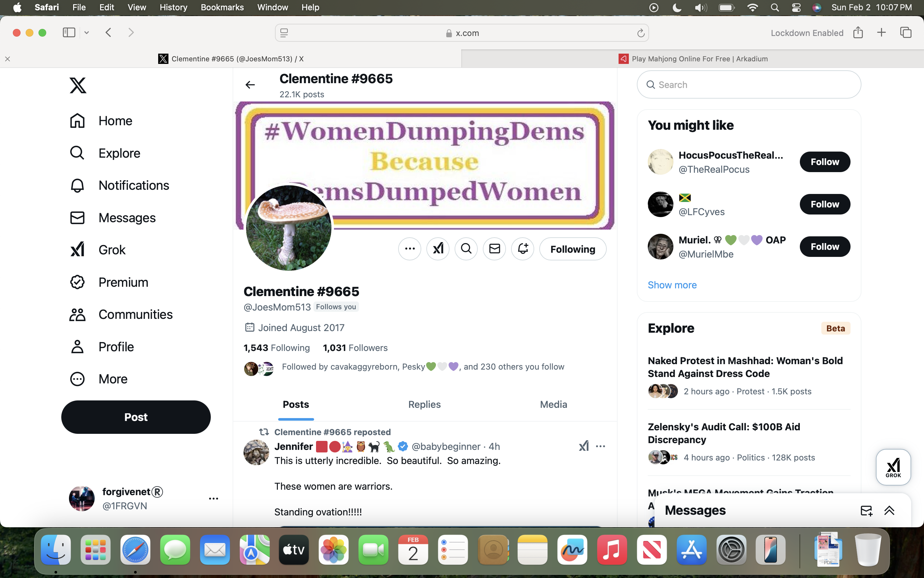Reload the x.com page
Screen dimensions: 924x578
pyautogui.click(x=641, y=33)
